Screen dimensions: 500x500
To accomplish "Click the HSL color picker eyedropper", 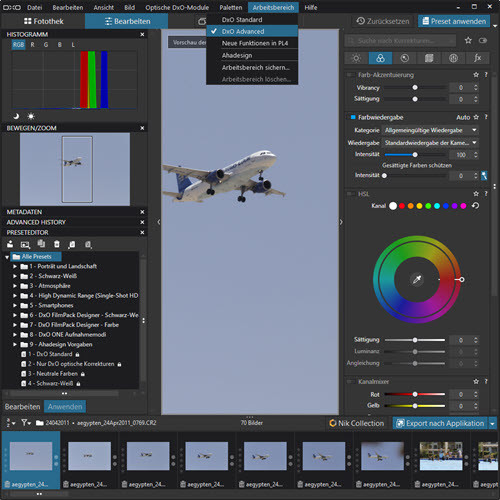I will pyautogui.click(x=417, y=279).
